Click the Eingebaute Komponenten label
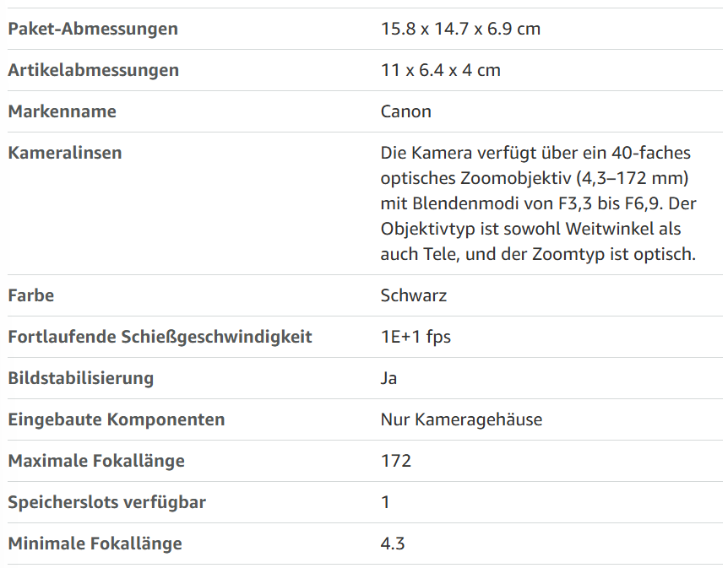728x568 pixels. pos(117,419)
